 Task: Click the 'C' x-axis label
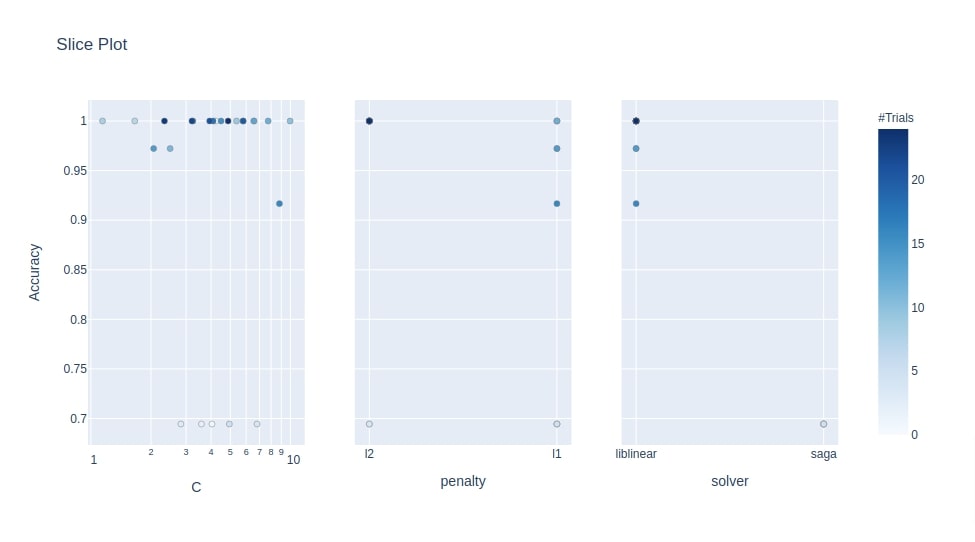point(196,487)
